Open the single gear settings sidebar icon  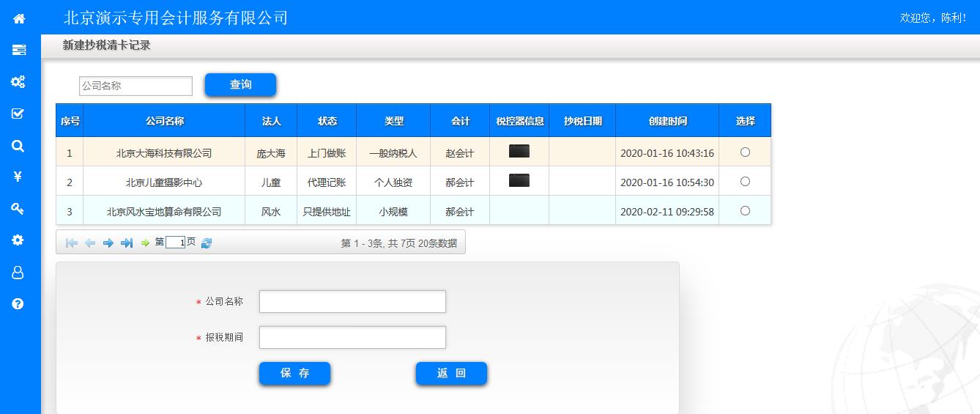point(18,240)
